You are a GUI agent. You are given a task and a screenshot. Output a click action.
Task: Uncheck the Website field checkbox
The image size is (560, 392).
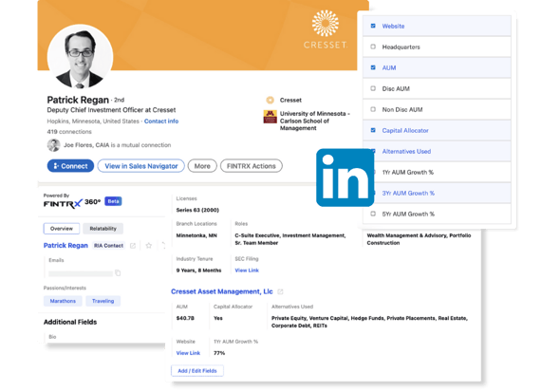coord(373,26)
